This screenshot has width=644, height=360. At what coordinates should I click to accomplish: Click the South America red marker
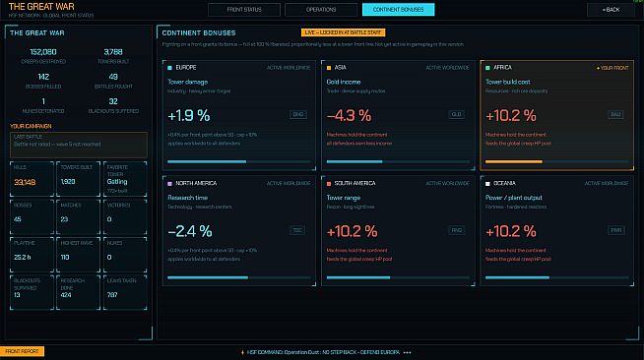pos(329,184)
